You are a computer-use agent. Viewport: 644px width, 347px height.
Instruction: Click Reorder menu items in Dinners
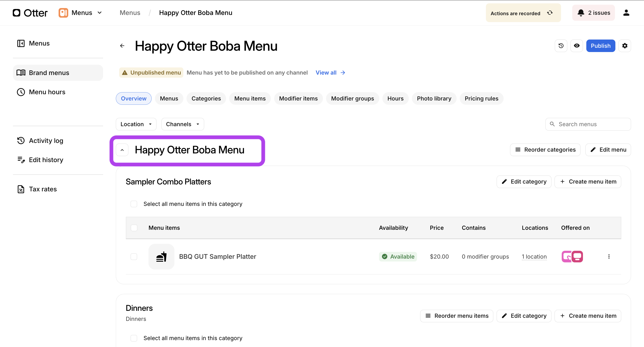tap(456, 316)
